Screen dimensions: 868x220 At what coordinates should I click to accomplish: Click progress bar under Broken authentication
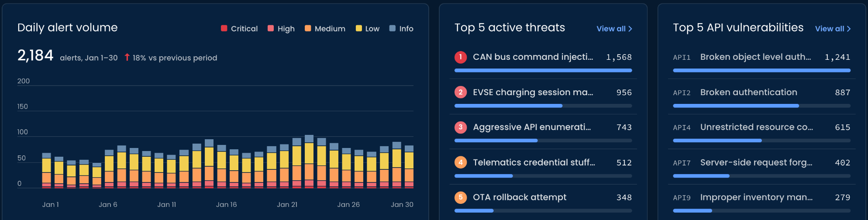click(x=761, y=106)
